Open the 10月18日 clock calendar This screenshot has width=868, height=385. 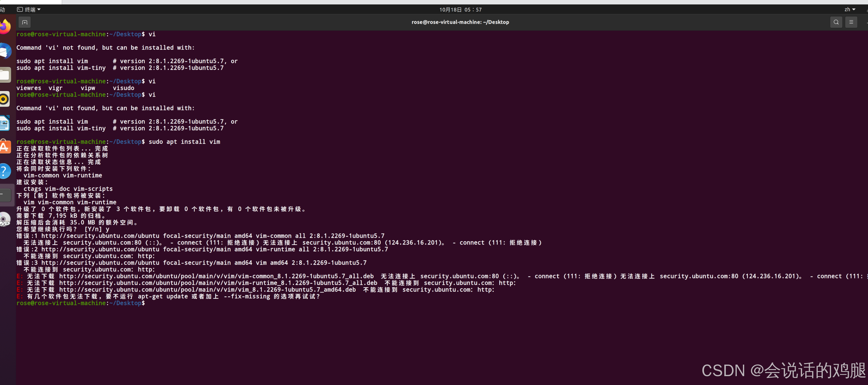pyautogui.click(x=460, y=9)
